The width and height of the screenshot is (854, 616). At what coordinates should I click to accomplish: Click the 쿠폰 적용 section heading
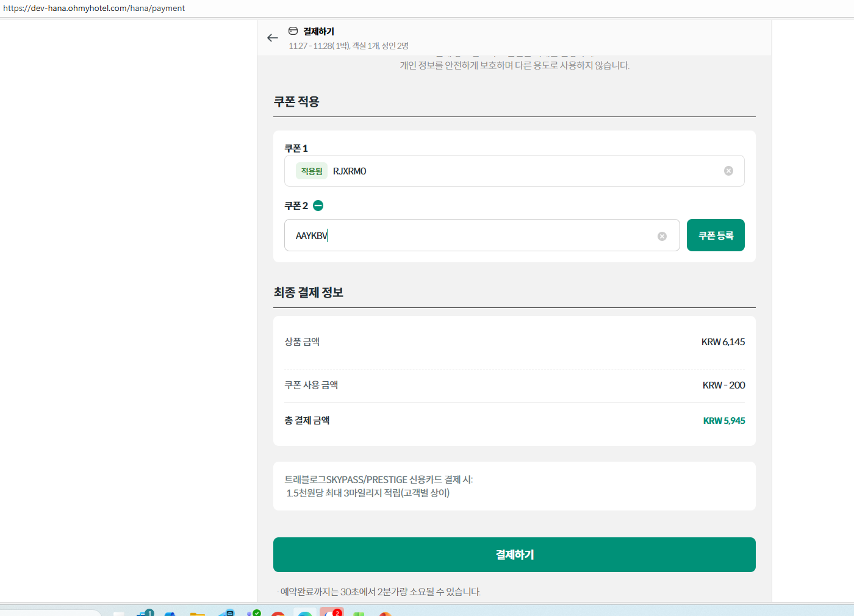[x=296, y=101]
